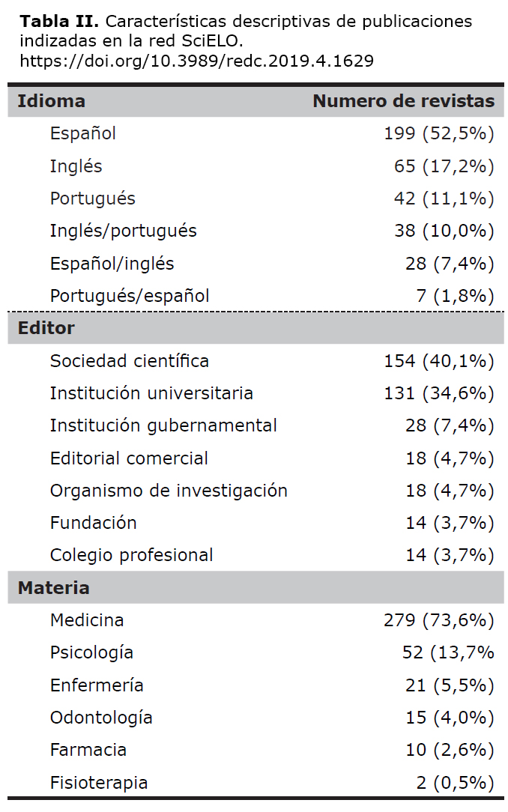Viewport: 508px width, 812px height.
Task: Select the Institución universitaria label
Action: pos(151,393)
